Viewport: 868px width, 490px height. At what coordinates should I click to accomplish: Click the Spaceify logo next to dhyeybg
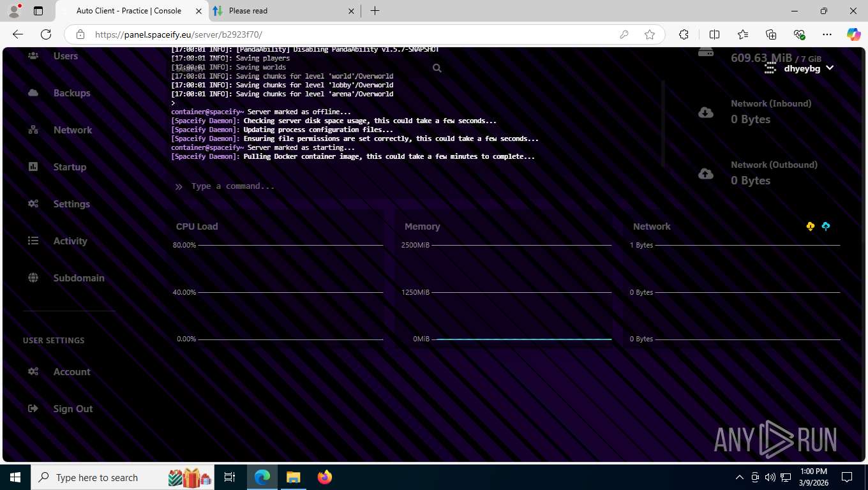770,68
